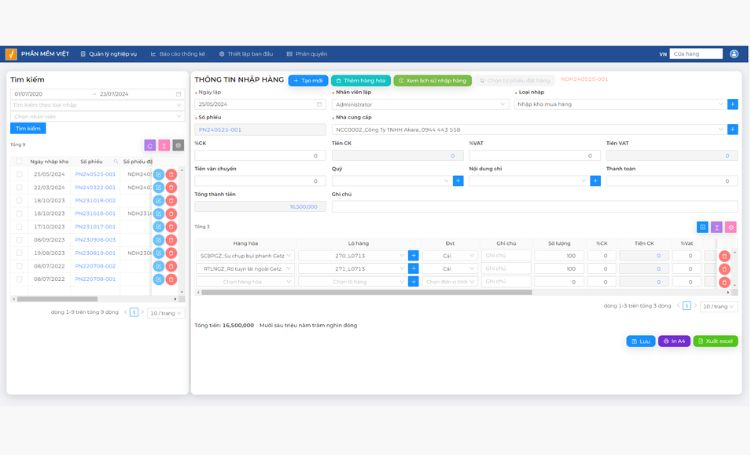
Task: Check the box for the 25/05/2024 receipt row
Action: (x=19, y=175)
